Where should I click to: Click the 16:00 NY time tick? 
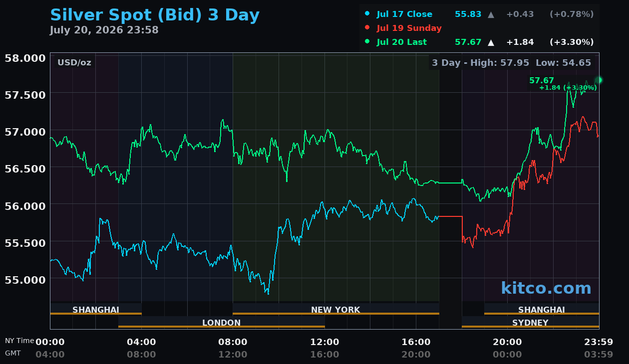point(416,342)
